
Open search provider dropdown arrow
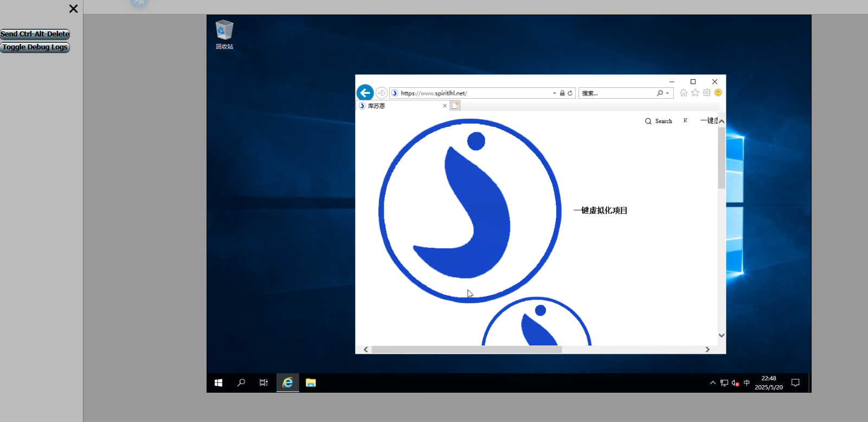point(667,93)
